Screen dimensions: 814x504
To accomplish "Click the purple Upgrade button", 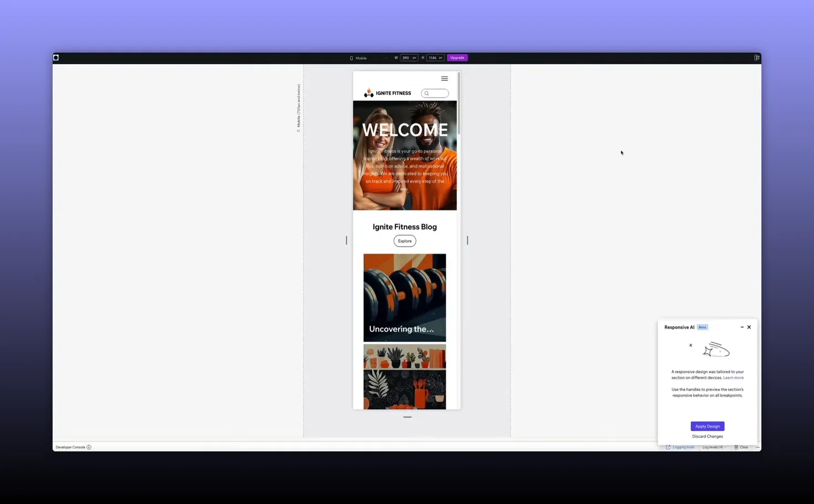I will pos(457,58).
